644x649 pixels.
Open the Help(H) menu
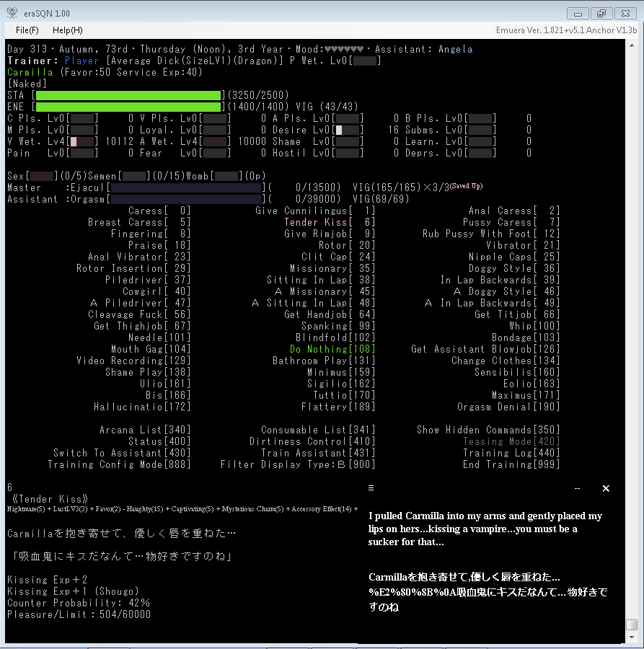point(68,30)
